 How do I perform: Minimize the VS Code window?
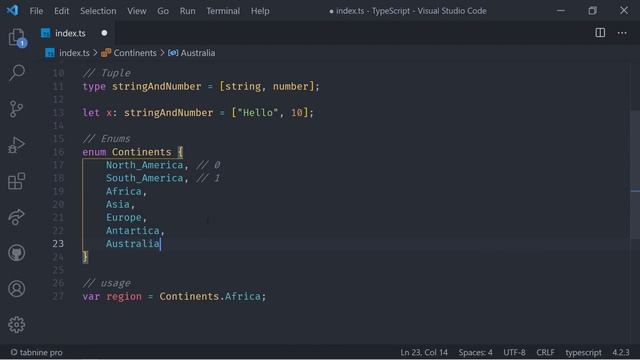tap(561, 11)
